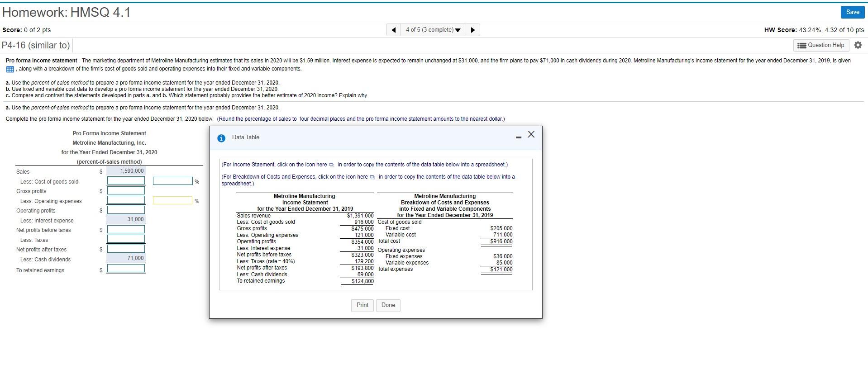Select Cost of goods sold amount field
The width and height of the screenshot is (868, 383).
pyautogui.click(x=126, y=181)
